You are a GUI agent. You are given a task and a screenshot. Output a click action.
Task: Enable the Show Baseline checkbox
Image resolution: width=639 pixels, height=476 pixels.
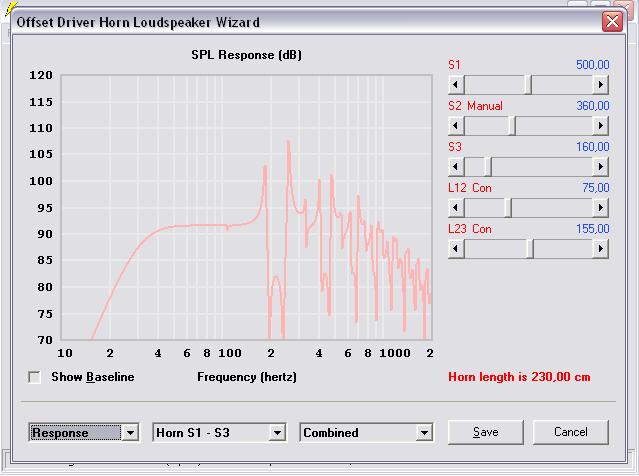(x=35, y=377)
